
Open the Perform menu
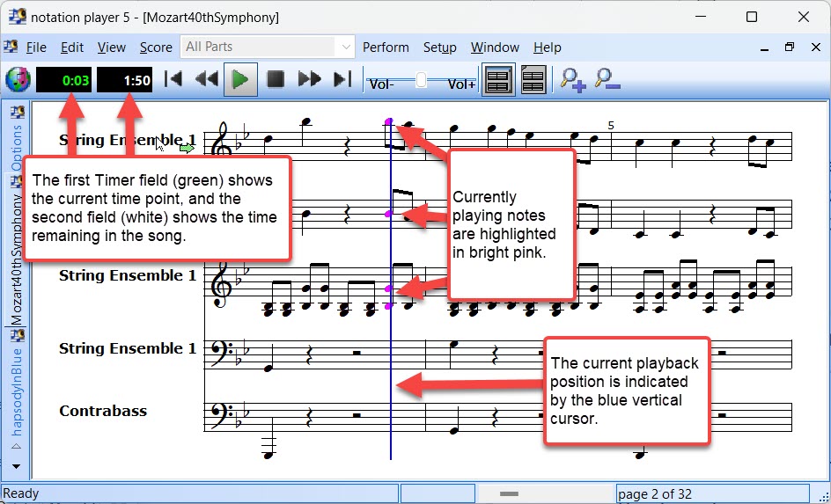pos(386,47)
